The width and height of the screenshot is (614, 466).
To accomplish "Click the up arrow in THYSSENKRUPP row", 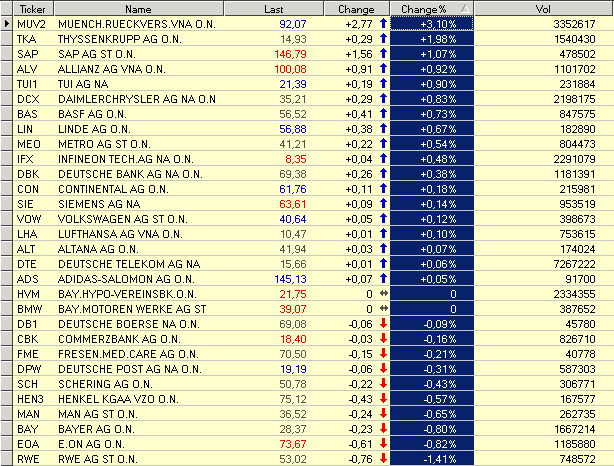I will pos(383,38).
